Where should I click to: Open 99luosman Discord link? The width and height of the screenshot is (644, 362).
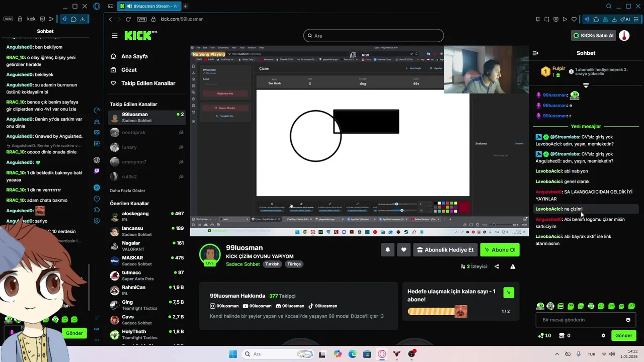pos(290,306)
